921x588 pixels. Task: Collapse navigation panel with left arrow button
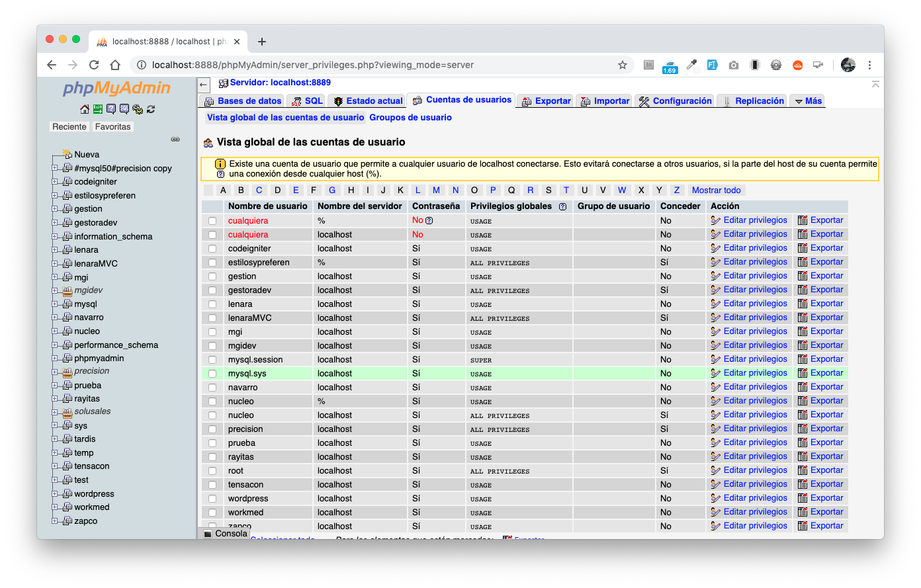[x=204, y=85]
